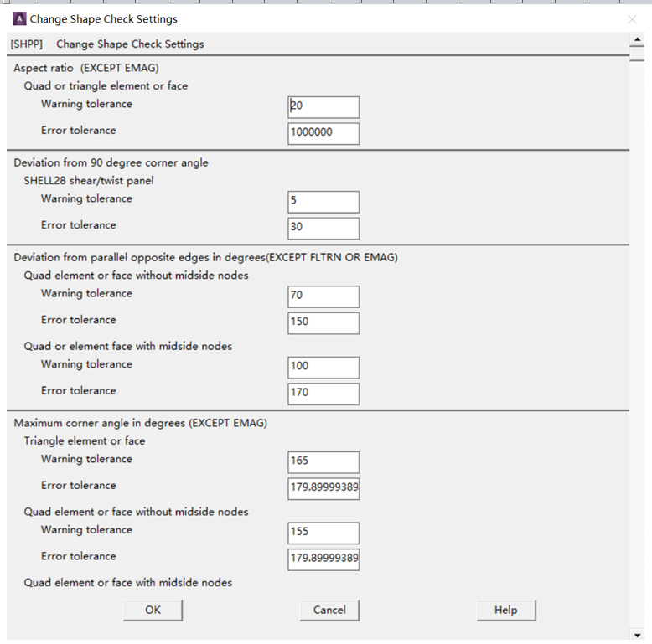The height and width of the screenshot is (644, 652).
Task: Click the scrollbar down arrow
Action: [637, 635]
